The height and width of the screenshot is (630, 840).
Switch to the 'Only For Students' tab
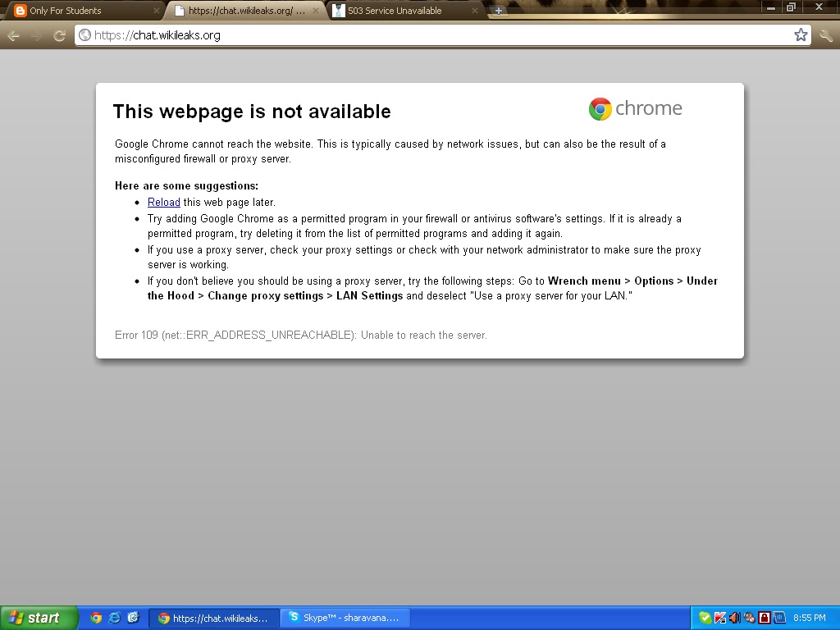[84, 11]
